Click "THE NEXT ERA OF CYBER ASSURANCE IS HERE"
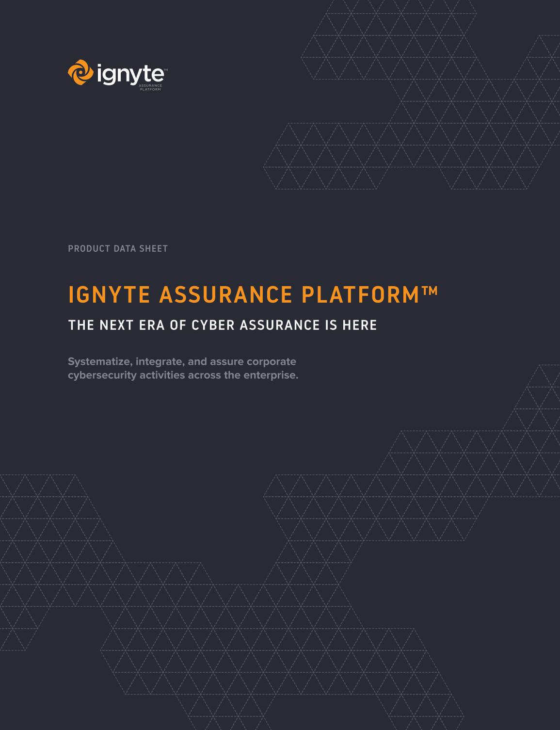 tap(223, 325)
